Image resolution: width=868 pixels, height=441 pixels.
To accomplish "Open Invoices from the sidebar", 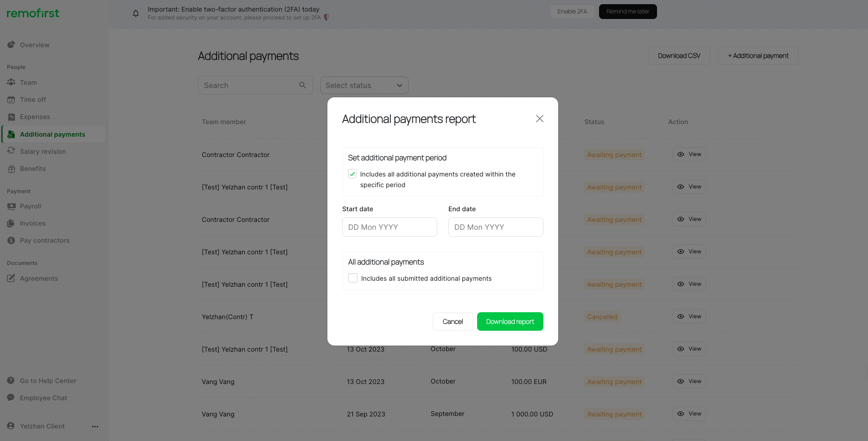I will click(x=33, y=223).
